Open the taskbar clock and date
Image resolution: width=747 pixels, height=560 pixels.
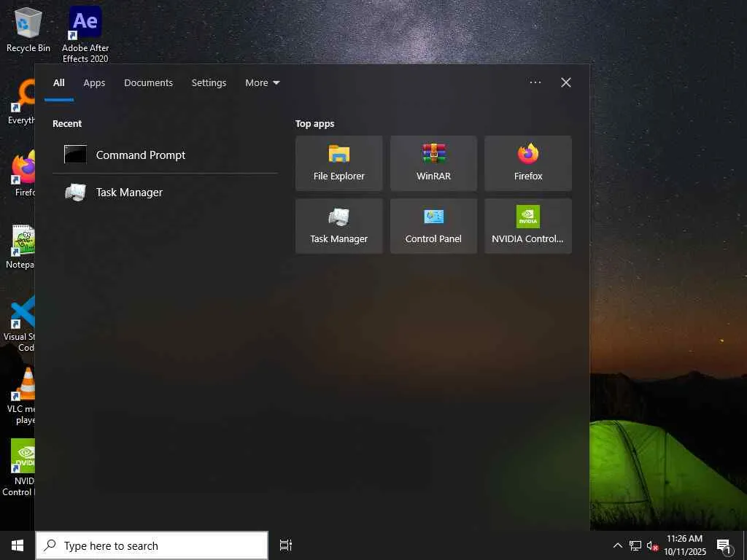coord(685,545)
